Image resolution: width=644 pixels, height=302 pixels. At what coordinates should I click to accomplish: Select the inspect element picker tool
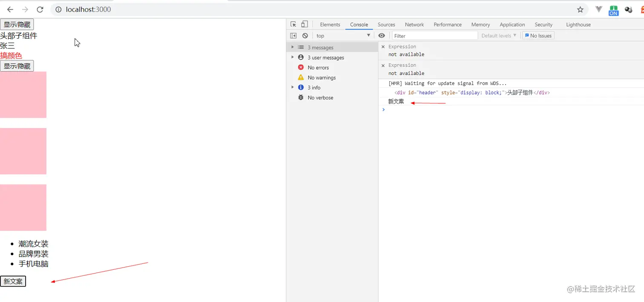coord(293,24)
